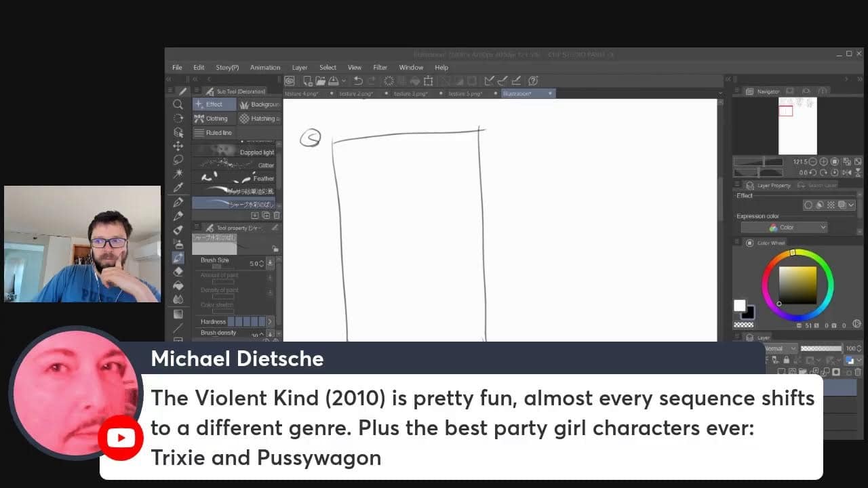Switch to the texture 2.png tab

point(356,94)
